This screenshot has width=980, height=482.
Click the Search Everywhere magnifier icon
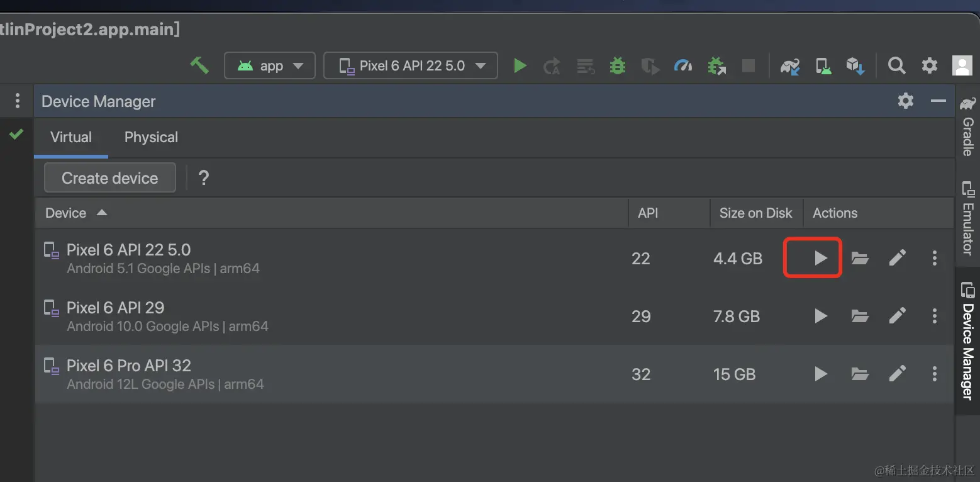point(896,65)
